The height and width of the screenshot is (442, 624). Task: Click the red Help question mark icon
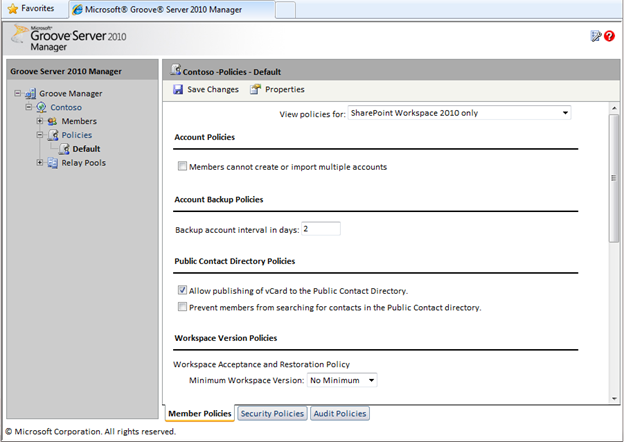609,36
